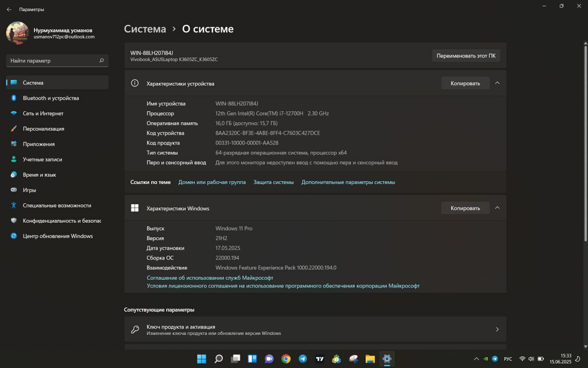
Task: Open the MetaTrader icon in taskbar
Action: [337, 359]
